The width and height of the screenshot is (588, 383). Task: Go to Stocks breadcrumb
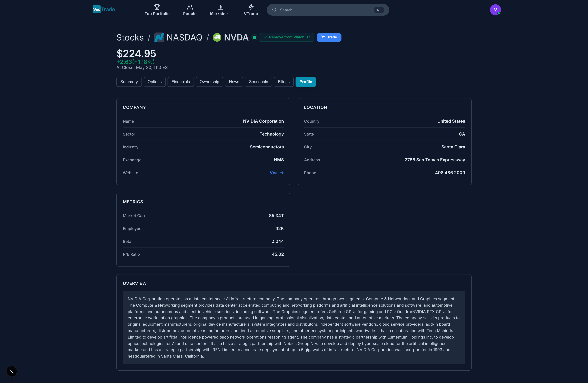point(130,38)
